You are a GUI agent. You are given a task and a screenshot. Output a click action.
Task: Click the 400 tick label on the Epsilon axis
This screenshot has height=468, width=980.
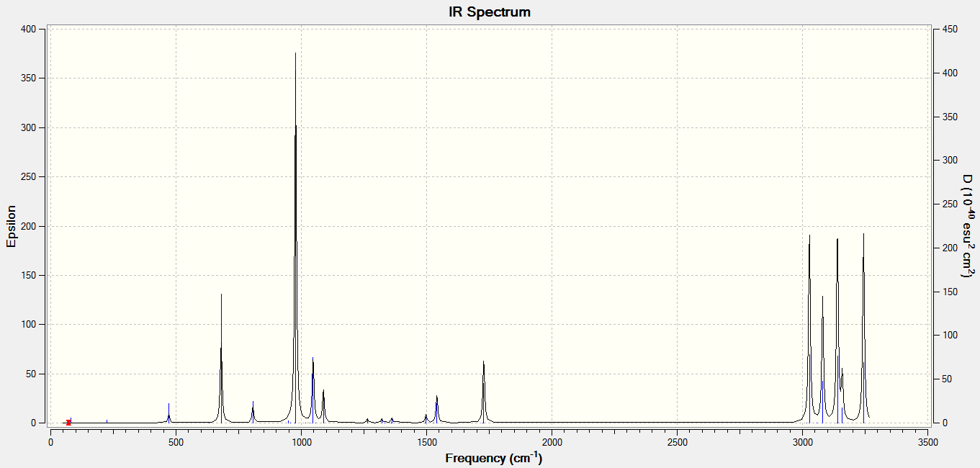(27, 29)
